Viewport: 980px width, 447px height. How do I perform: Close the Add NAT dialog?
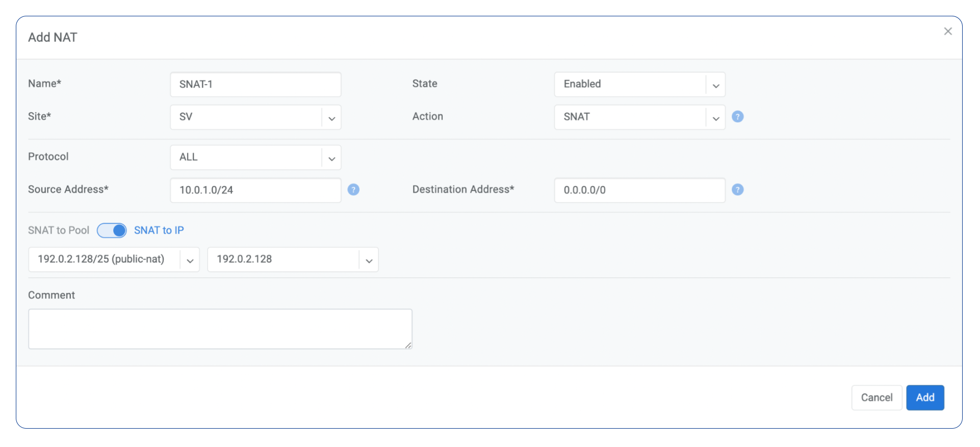pyautogui.click(x=948, y=32)
